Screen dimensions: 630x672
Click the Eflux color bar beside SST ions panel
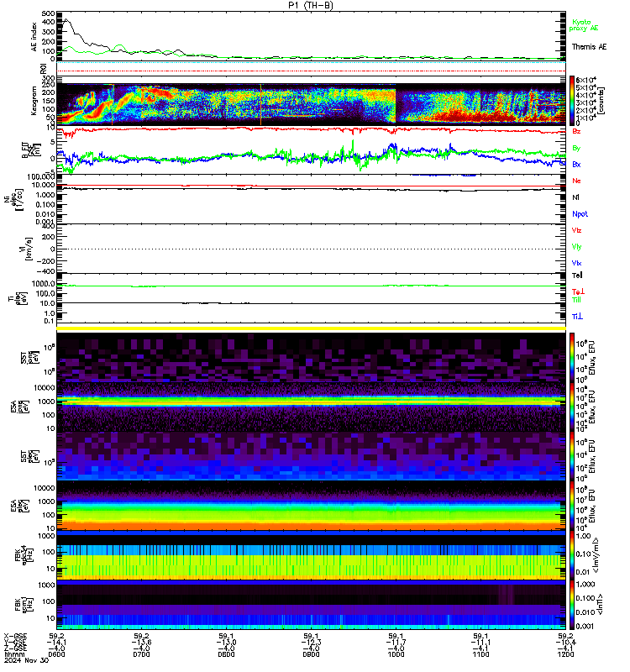(572, 357)
